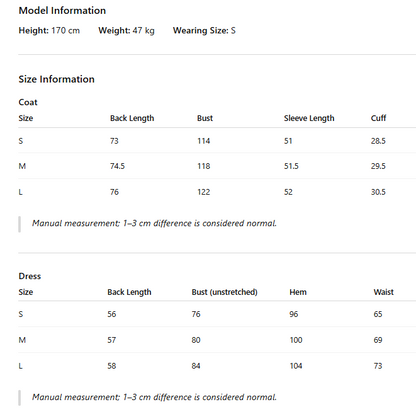Screen dimensions: 416x419
Task: Click the Model Information heading
Action: click(62, 10)
